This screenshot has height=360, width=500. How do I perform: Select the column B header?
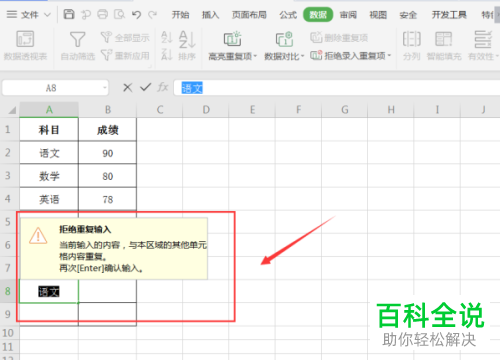(108, 110)
